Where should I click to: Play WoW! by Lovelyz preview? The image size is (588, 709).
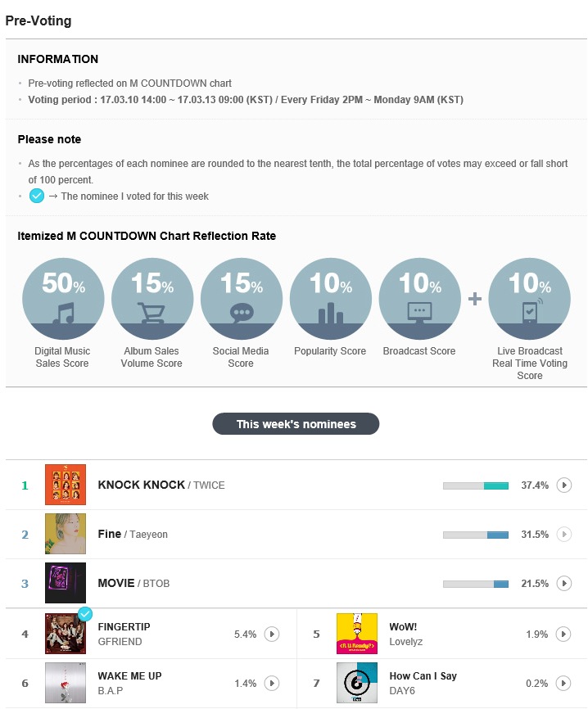pos(563,634)
